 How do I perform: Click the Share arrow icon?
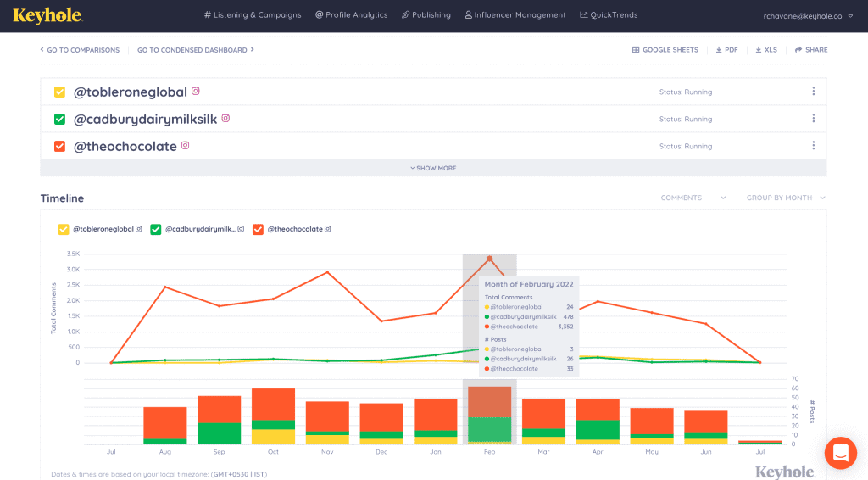coord(798,50)
